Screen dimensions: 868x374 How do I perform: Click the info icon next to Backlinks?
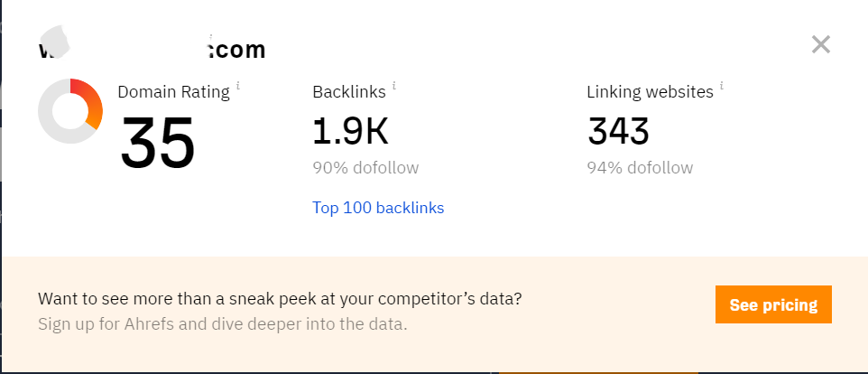[x=394, y=86]
